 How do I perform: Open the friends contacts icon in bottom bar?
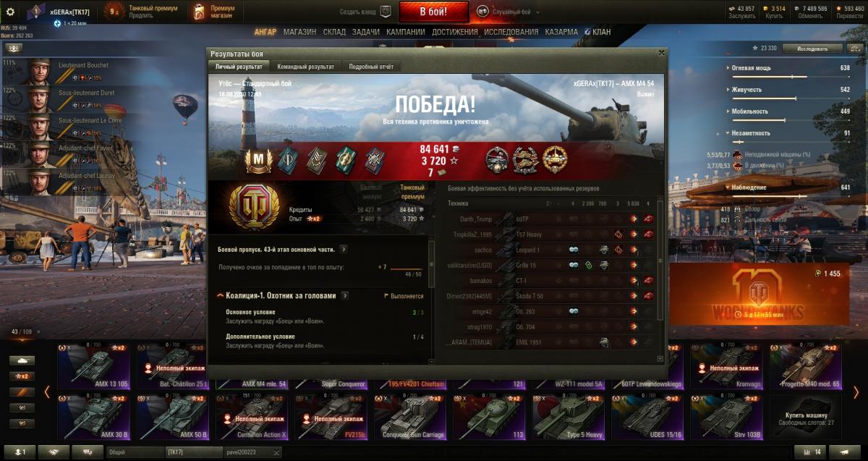coord(20,452)
